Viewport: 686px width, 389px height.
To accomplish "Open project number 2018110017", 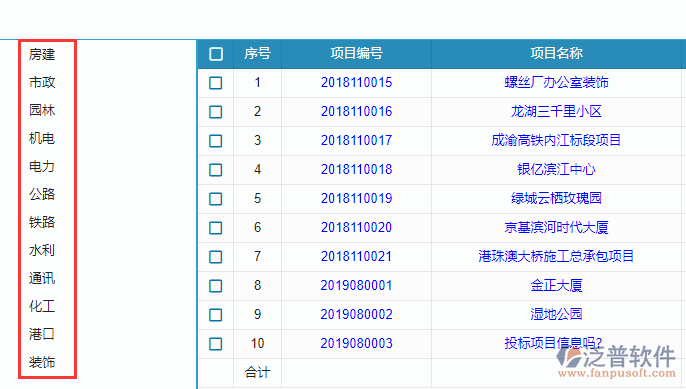I will click(x=357, y=140).
